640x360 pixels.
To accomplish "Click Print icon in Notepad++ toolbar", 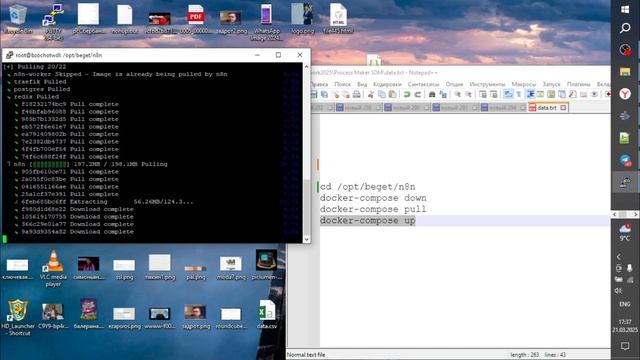I will click(356, 94).
